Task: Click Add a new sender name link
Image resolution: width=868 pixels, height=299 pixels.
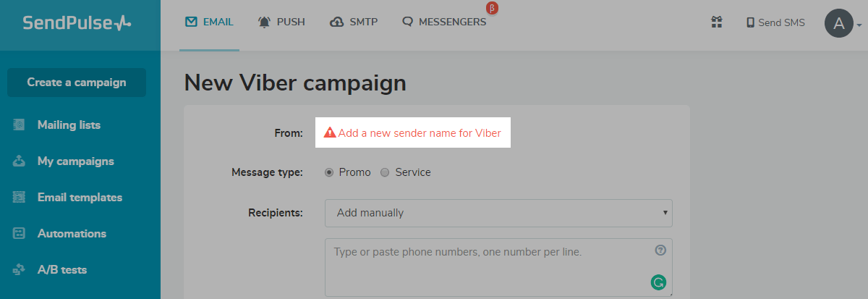Action: (x=420, y=133)
